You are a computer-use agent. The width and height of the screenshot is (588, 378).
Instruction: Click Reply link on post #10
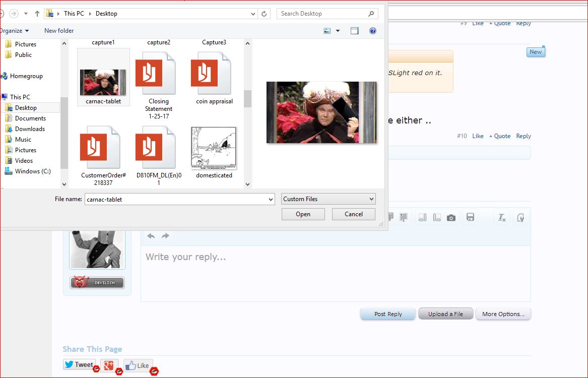click(x=524, y=136)
